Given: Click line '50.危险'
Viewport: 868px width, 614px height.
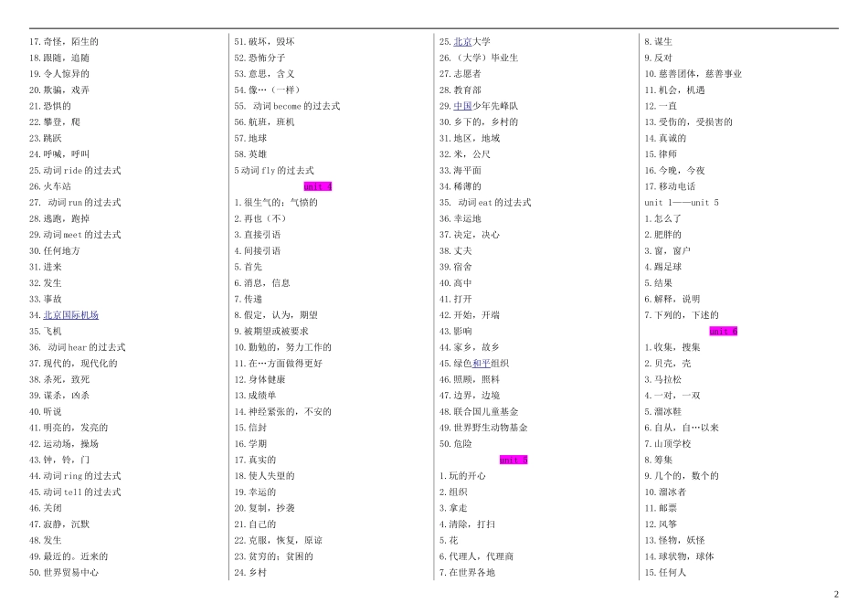Looking at the screenshot, I should 456,443.
